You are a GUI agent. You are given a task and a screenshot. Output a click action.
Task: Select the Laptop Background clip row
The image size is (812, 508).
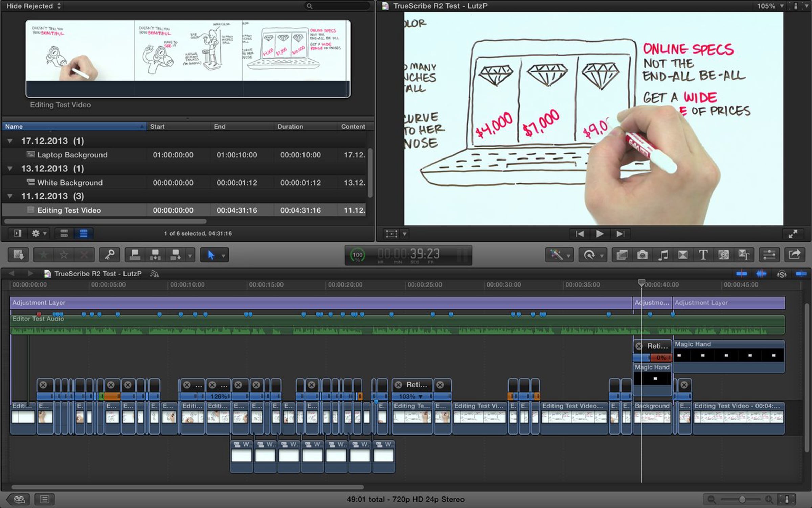tap(72, 155)
